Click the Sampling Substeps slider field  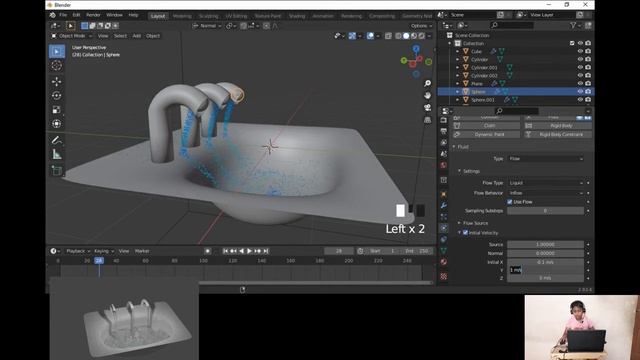(x=545, y=211)
